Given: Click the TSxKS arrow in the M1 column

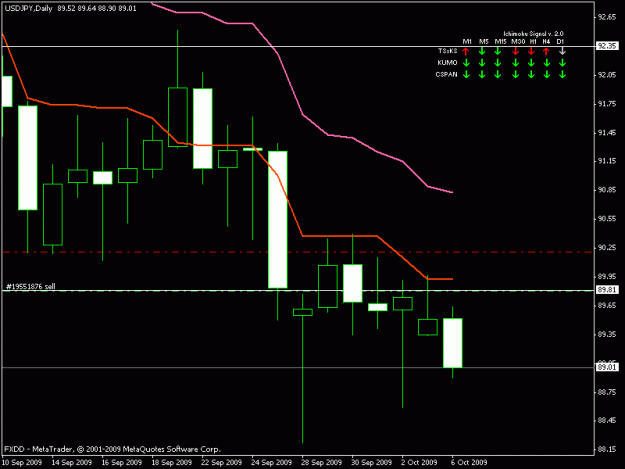Looking at the screenshot, I should (466, 51).
